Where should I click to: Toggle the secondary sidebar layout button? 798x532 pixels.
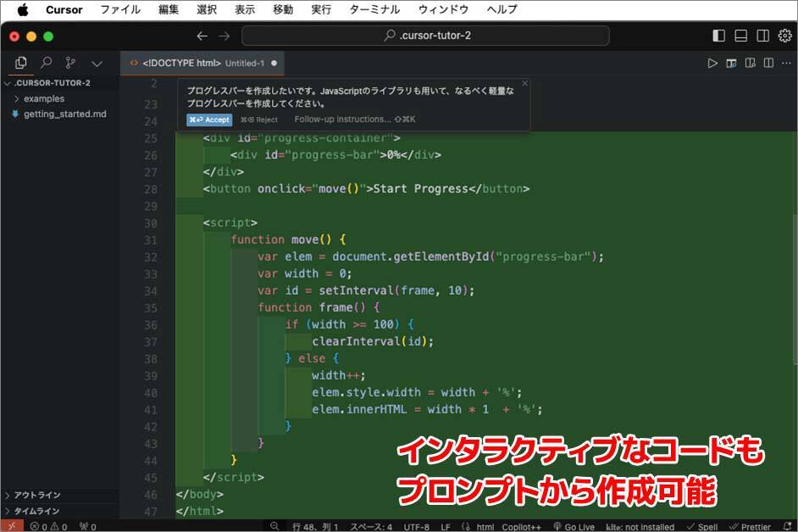pos(762,36)
